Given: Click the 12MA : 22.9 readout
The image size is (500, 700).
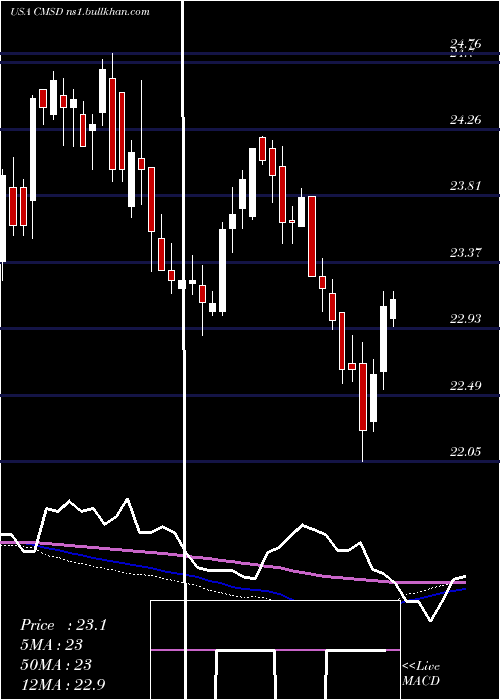Looking at the screenshot, I should coord(63,684).
